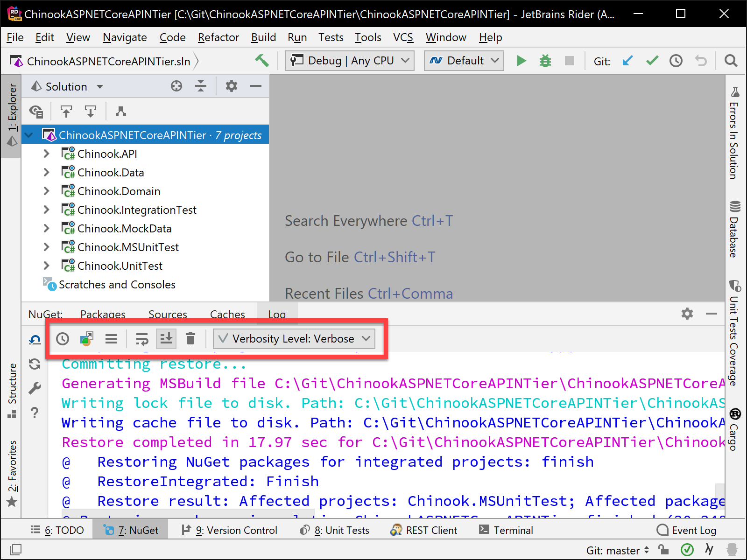Click the Stop square button
747x560 pixels.
point(569,61)
